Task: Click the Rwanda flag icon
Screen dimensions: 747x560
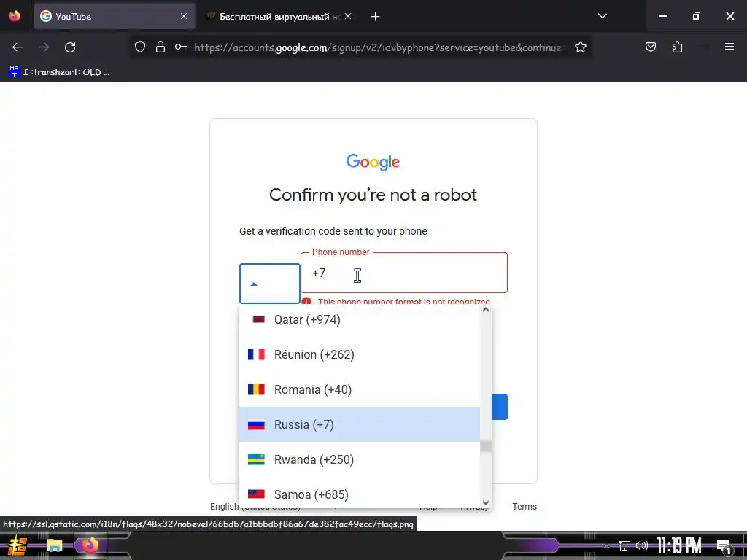Action: click(256, 459)
